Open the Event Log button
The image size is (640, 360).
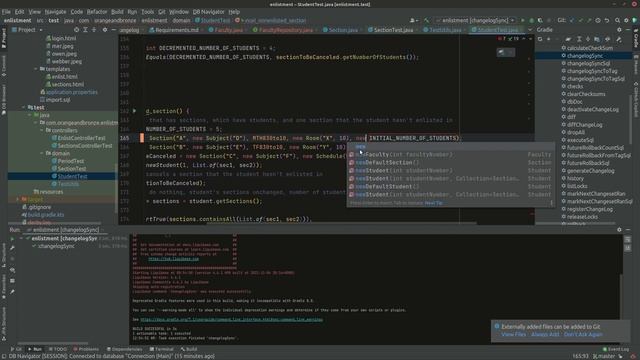pyautogui.click(x=616, y=349)
